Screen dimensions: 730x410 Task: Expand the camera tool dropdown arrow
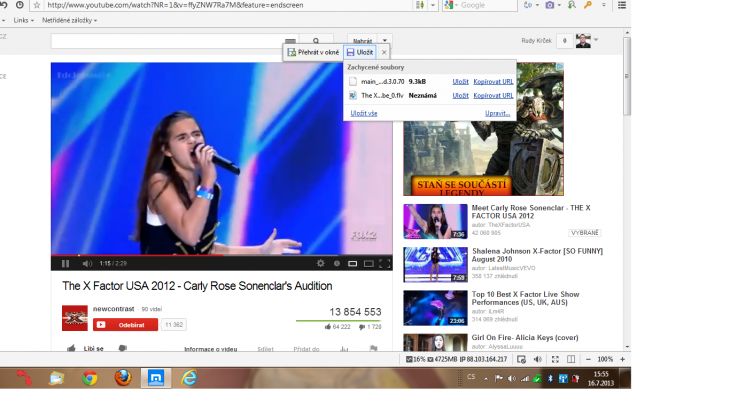click(559, 5)
